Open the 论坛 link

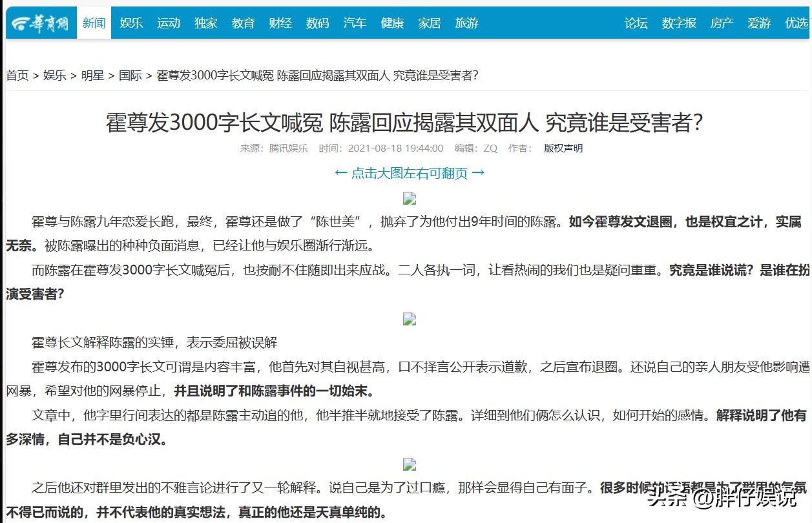[x=636, y=23]
